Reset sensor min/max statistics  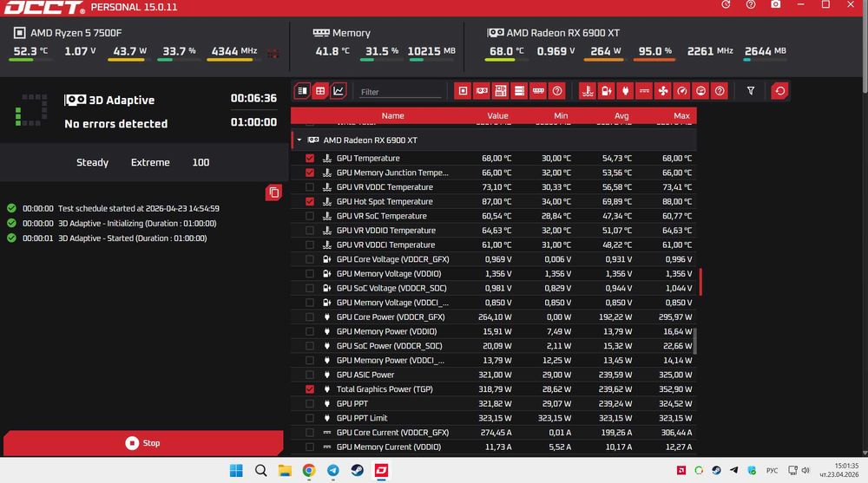(x=780, y=91)
